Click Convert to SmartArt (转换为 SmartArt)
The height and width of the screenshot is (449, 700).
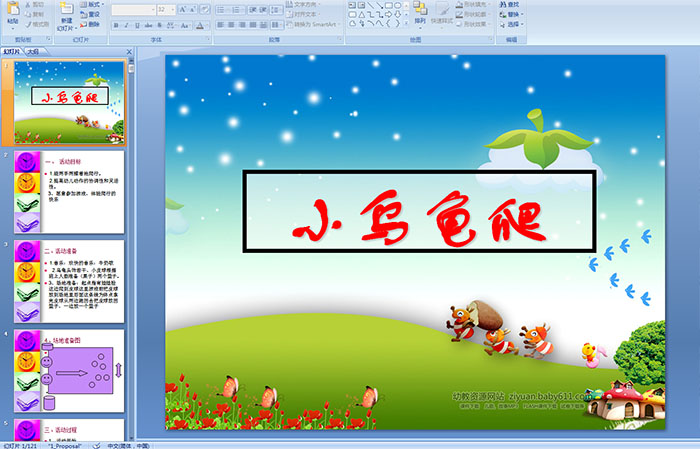click(313, 24)
